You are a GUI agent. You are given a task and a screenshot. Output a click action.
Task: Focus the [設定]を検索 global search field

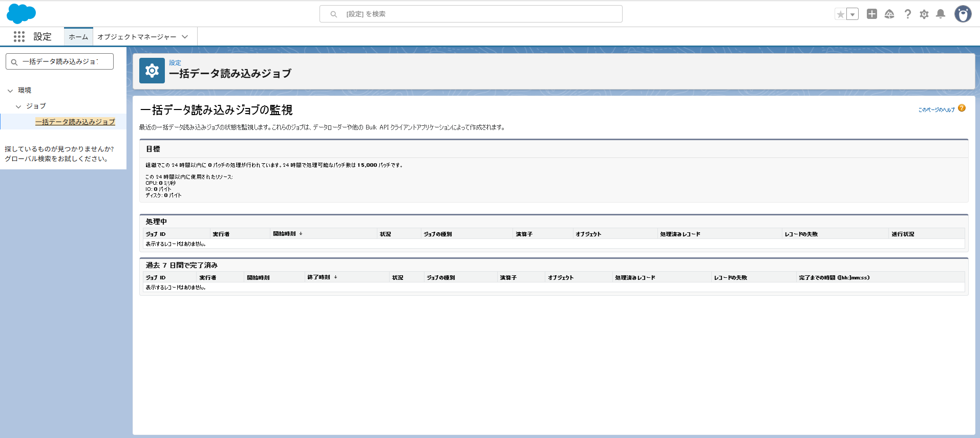[x=471, y=14]
